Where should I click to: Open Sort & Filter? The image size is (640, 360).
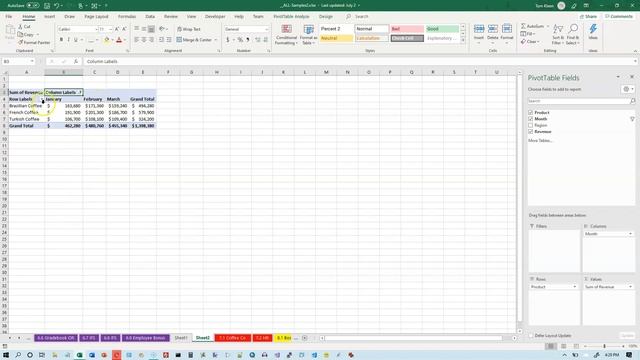click(558, 35)
